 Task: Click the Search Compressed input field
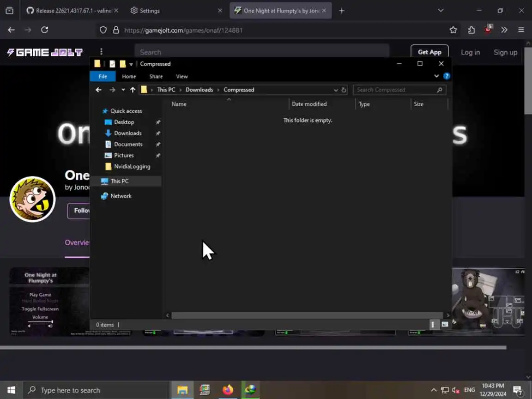[395, 90]
